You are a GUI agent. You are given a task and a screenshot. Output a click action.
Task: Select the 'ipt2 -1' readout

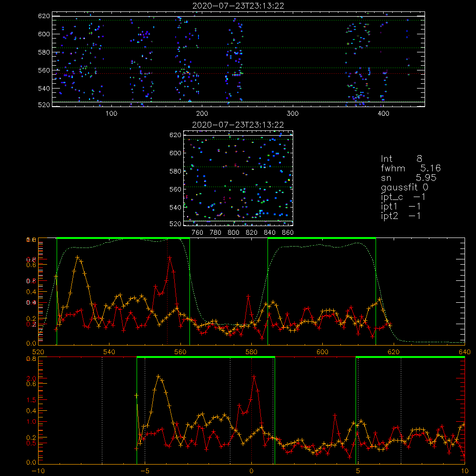401,216
